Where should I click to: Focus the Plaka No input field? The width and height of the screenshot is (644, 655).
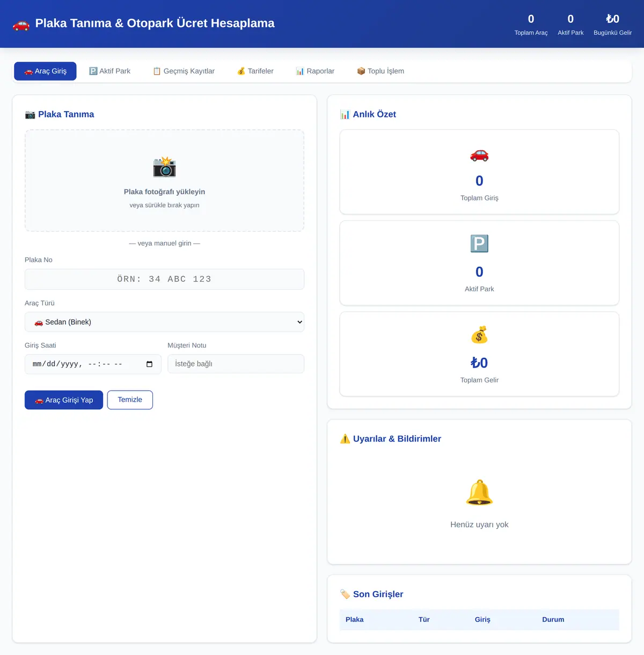coord(164,279)
